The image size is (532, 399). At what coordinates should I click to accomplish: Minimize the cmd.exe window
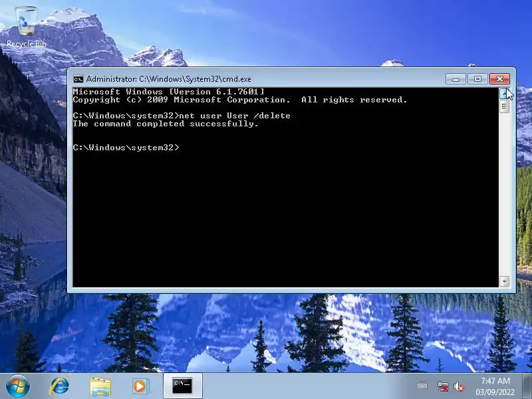tap(456, 79)
